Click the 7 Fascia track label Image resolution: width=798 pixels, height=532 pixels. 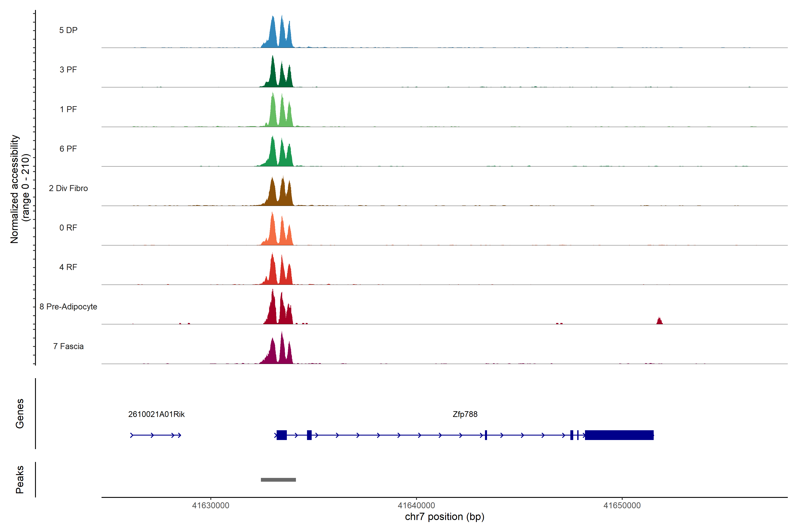tap(68, 346)
